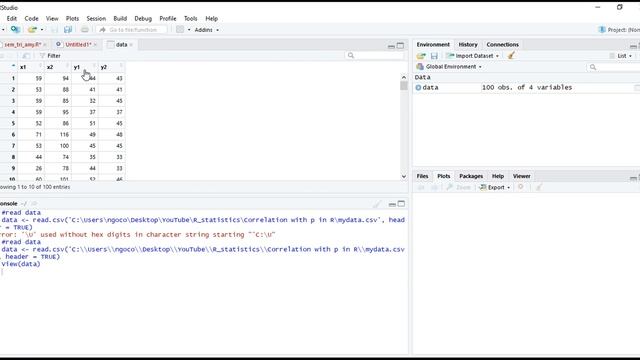Image resolution: width=640 pixels, height=360 pixels.
Task: Click the '100 obs. of 4 variables' text
Action: pos(527,87)
